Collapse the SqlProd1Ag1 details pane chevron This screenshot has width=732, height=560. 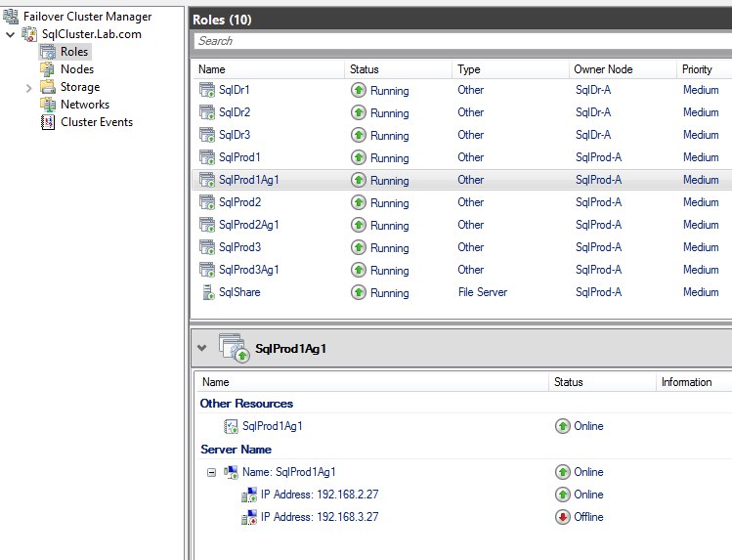201,348
